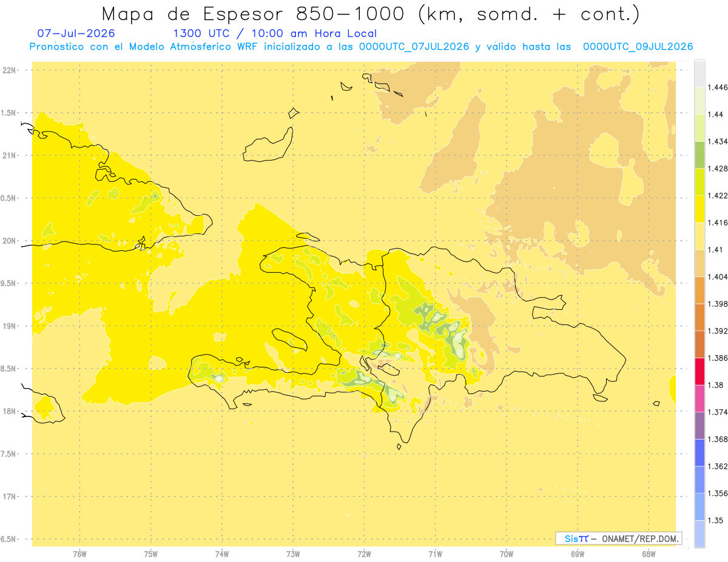Click the "1.434" colorbar value

pos(717,141)
